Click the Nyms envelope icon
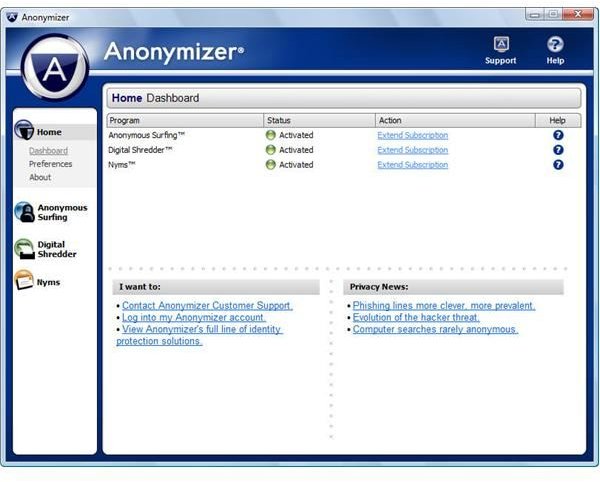 click(24, 280)
